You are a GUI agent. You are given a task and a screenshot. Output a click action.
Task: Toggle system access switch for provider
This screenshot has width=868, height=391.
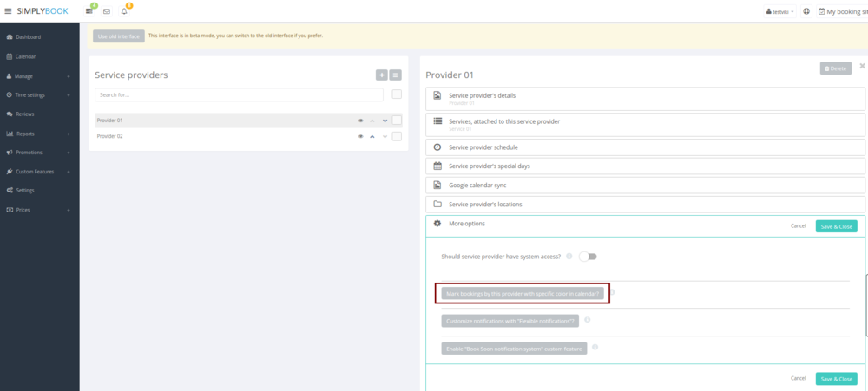589,257
